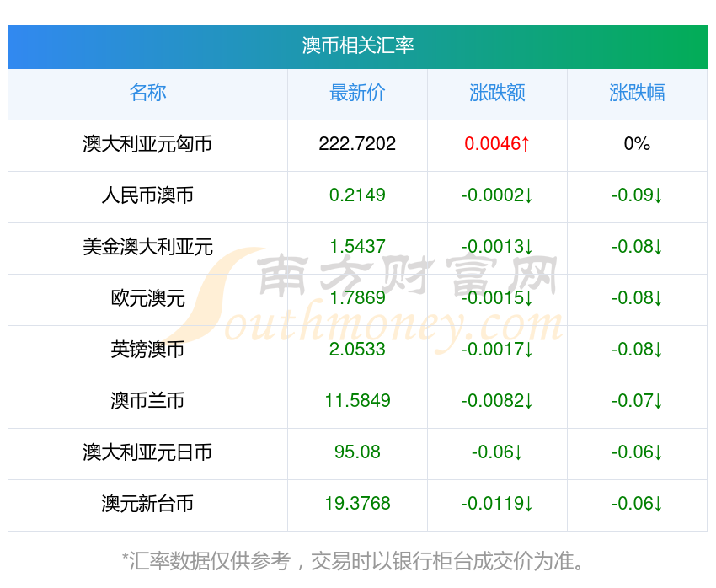This screenshot has width=716, height=588.
Task: Click the change value -0.0015↓
Action: point(497,298)
